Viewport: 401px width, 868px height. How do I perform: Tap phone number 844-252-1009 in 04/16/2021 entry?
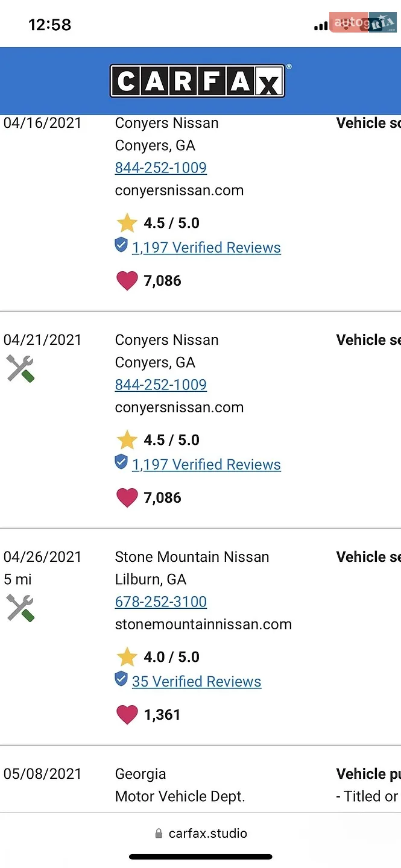(x=161, y=168)
